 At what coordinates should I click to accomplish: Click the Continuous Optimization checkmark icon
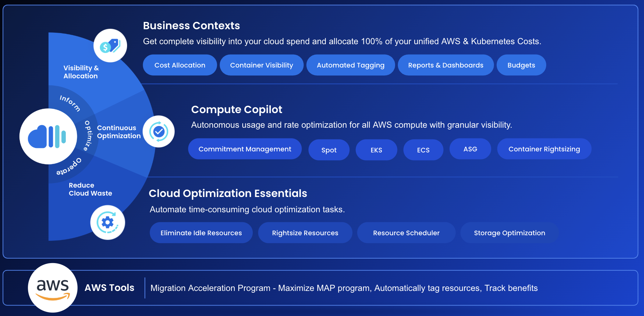click(158, 132)
